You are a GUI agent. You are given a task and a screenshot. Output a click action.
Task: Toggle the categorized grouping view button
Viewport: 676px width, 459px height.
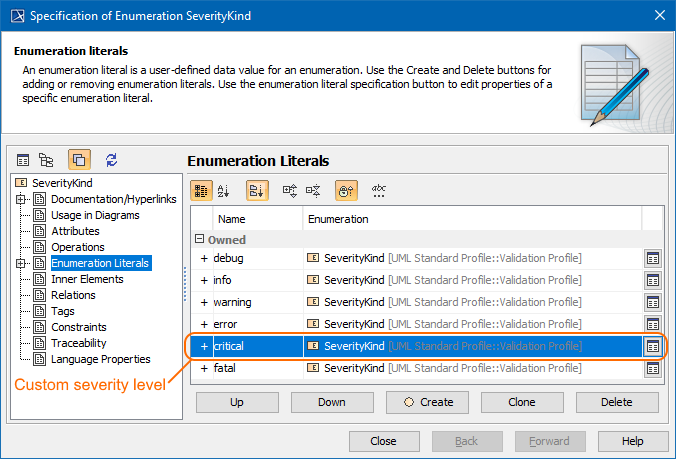[200, 189]
